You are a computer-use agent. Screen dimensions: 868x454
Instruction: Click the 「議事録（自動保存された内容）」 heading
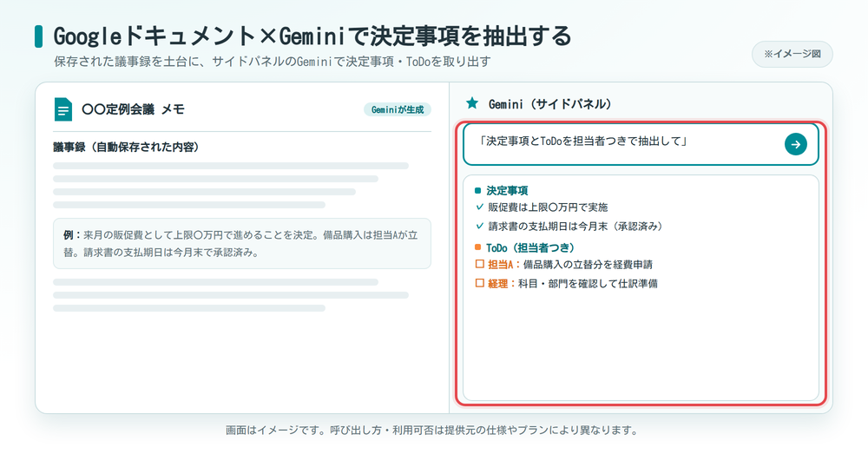(126, 147)
